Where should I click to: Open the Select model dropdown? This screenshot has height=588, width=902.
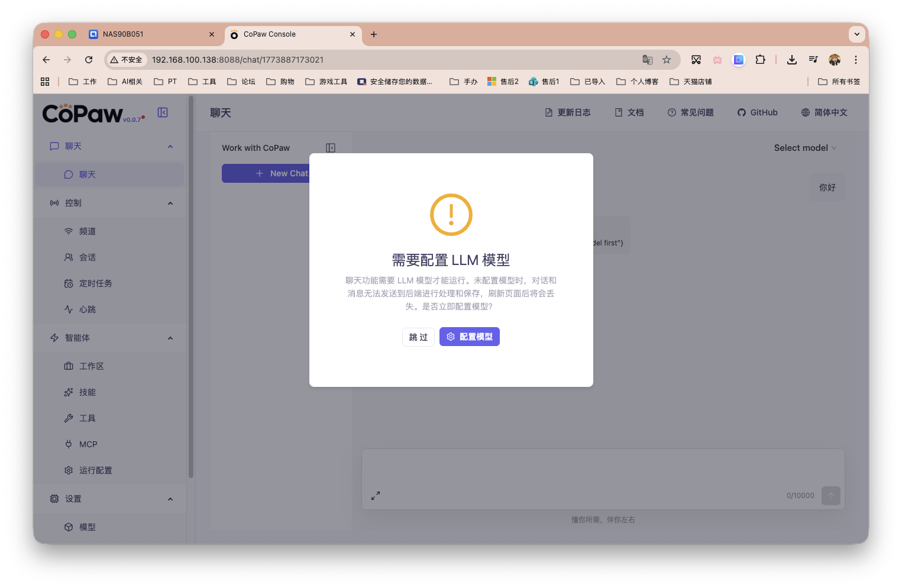[x=806, y=147]
